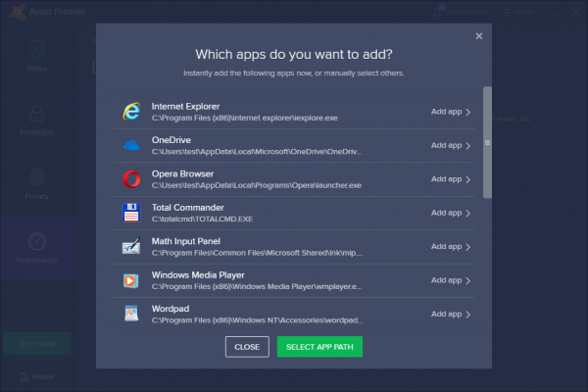This screenshot has height=392, width=588.
Task: Click the Opera launcher.exe path text
Action: (257, 185)
